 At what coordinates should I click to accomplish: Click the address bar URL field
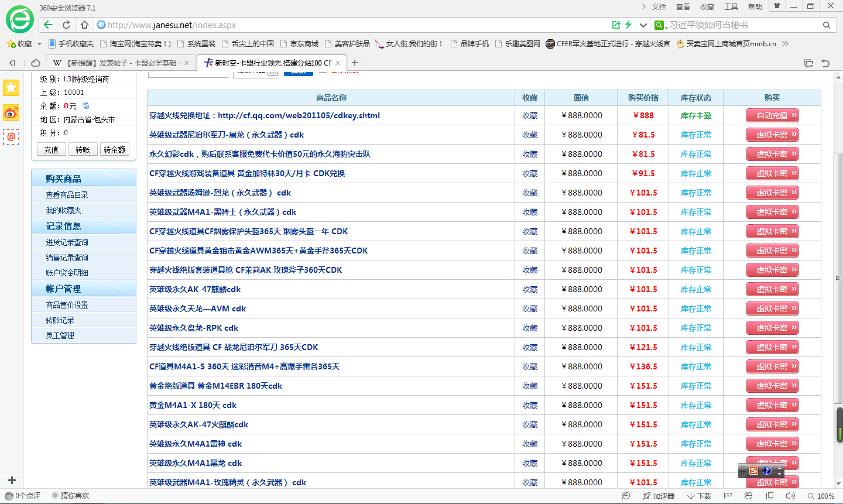coord(351,25)
